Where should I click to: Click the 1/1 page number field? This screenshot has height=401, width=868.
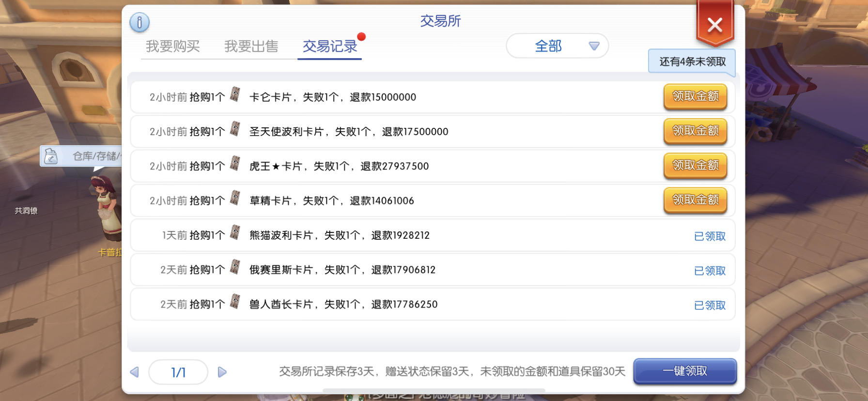coord(178,372)
